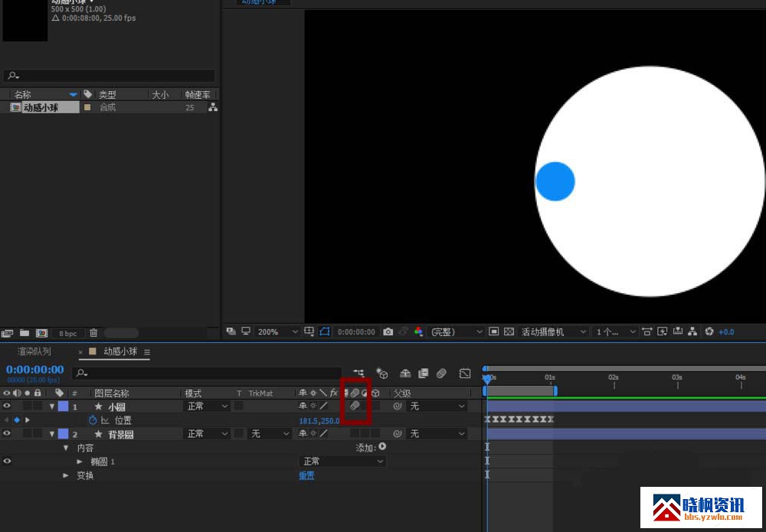Collapse the 内容 group

(x=66, y=448)
